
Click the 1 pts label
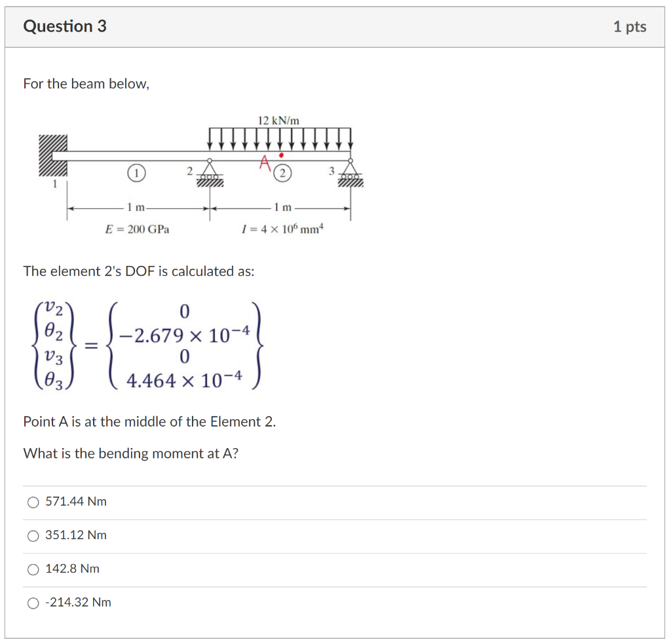[x=630, y=26]
